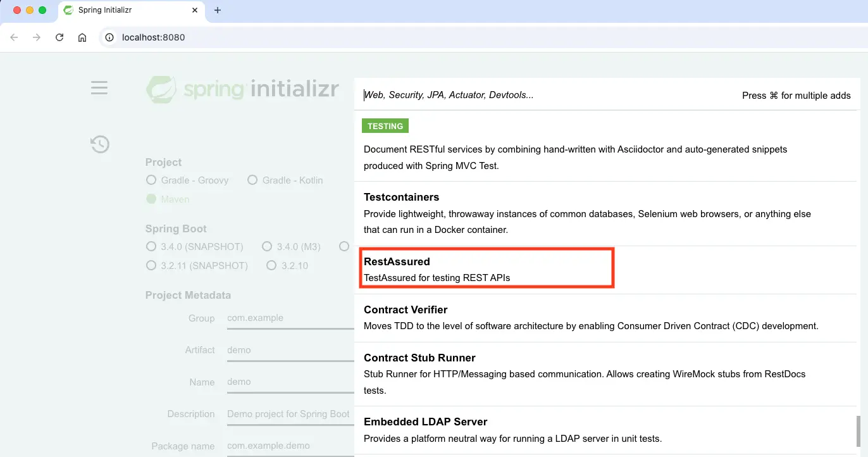868x457 pixels.
Task: Switch to the Spring Initializr tab
Action: (132, 10)
